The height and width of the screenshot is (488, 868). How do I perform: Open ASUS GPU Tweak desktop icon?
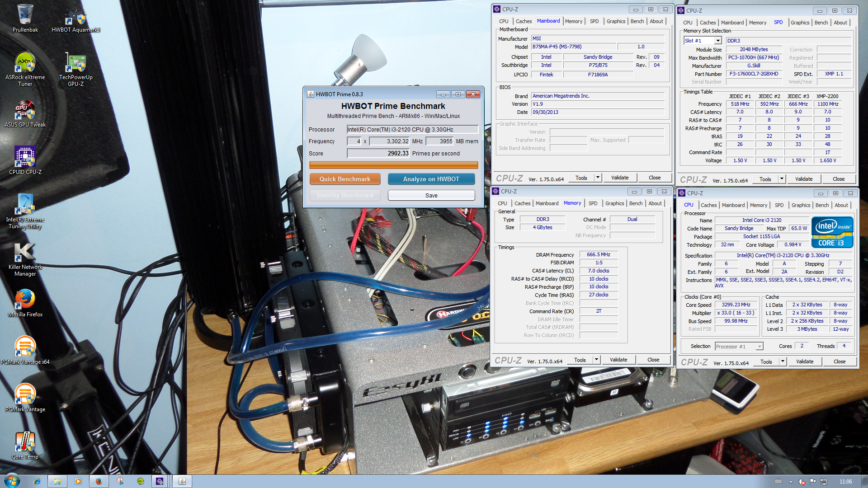pyautogui.click(x=25, y=114)
